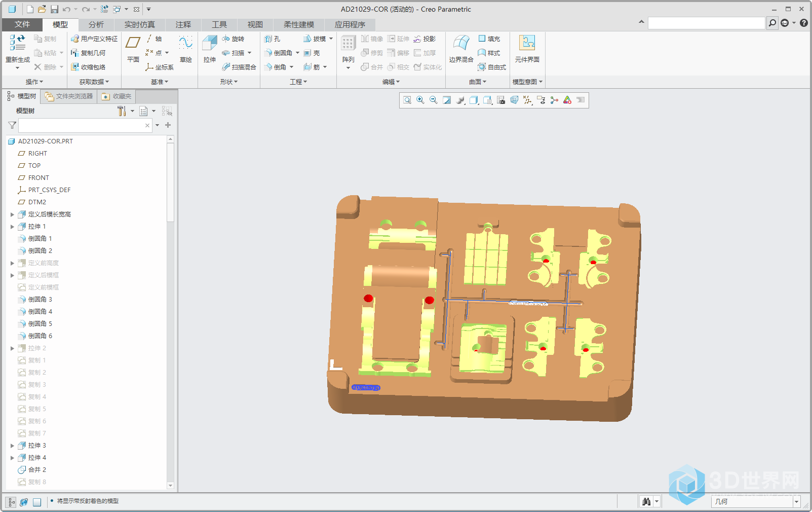Open the datum display filters icon
Viewport: 812px width, 512px height.
(x=527, y=100)
